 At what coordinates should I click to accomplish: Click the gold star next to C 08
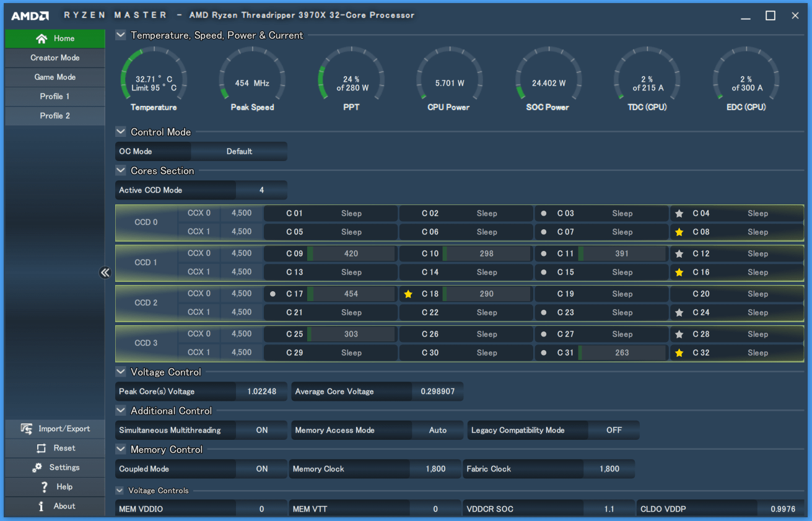[x=679, y=232]
